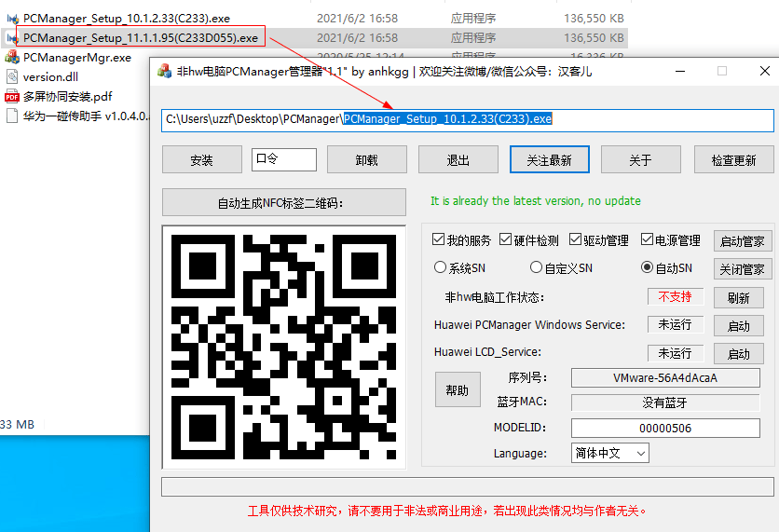Select the version.dll file icon
Image resolution: width=779 pixels, height=532 pixels.
click(12, 77)
